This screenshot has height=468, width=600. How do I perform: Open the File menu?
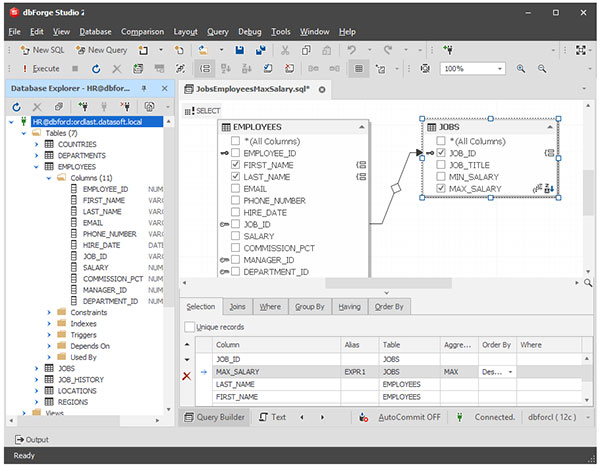point(15,32)
